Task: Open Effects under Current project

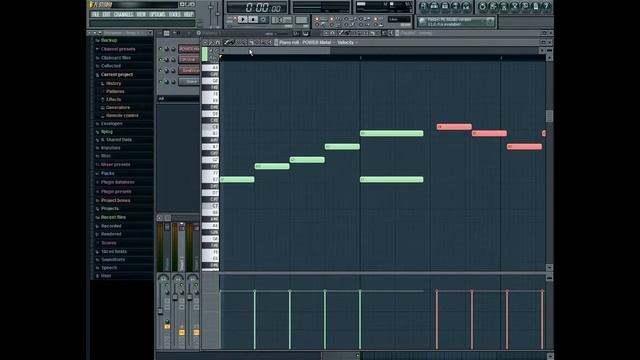Action: coord(113,100)
